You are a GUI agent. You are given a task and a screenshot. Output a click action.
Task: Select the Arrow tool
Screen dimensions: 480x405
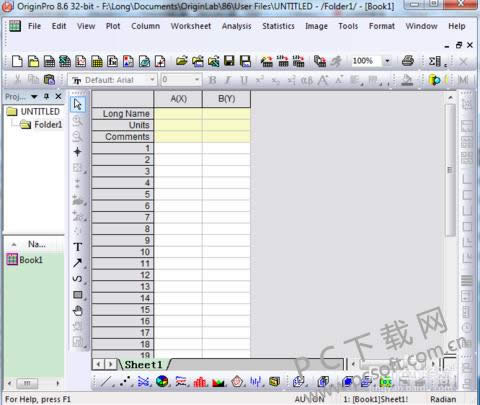coord(77,263)
